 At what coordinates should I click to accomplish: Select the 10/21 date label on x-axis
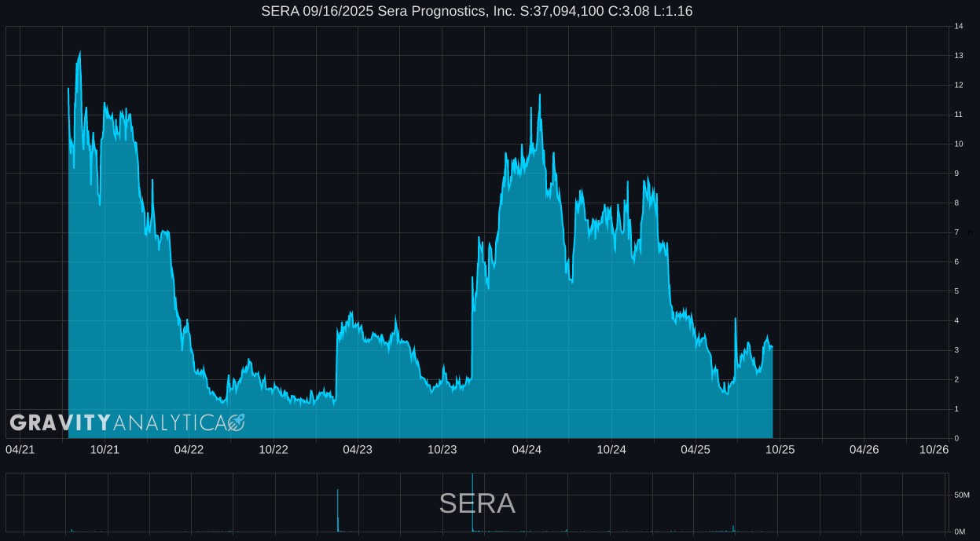(105, 450)
